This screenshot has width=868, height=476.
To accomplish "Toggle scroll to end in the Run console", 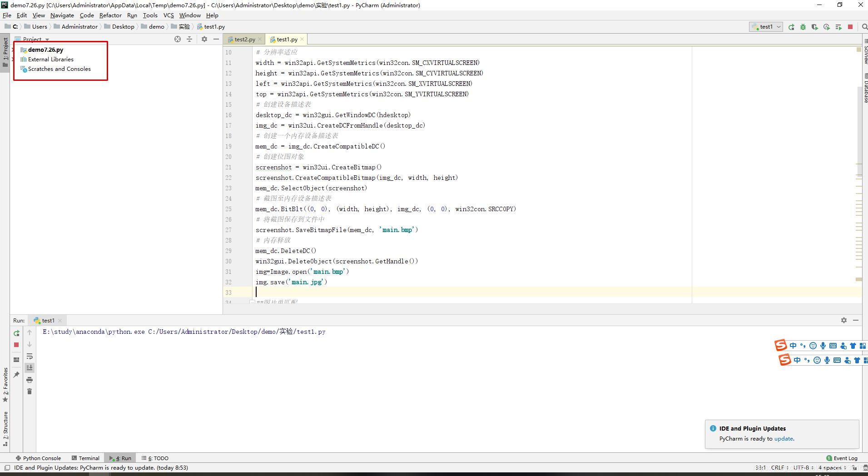I will pyautogui.click(x=30, y=367).
